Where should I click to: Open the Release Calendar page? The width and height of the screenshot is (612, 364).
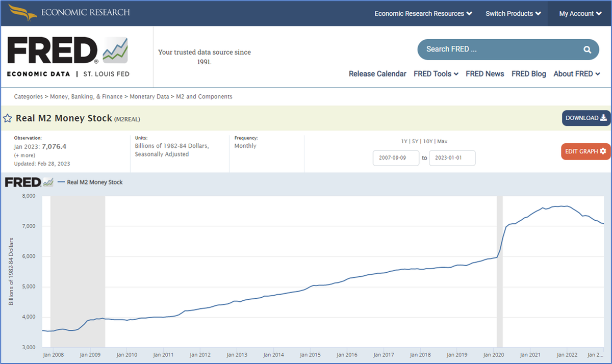(x=377, y=74)
